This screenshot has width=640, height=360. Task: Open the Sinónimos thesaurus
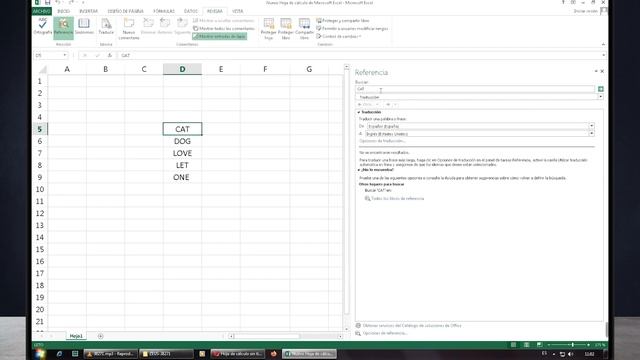84,27
